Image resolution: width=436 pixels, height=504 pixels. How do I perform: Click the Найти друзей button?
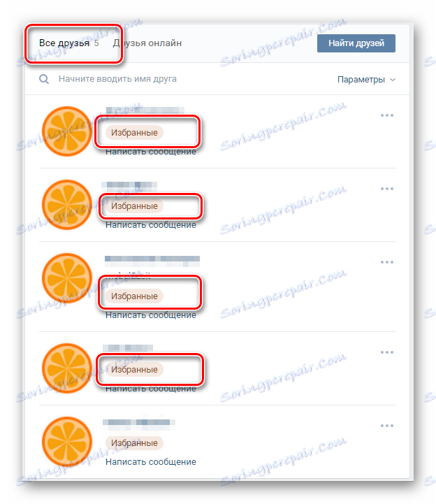tap(356, 43)
